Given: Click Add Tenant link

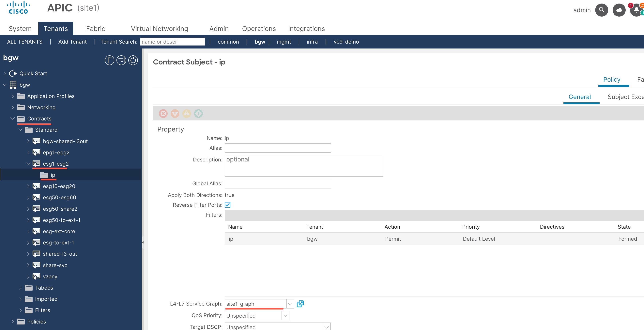Looking at the screenshot, I should pyautogui.click(x=72, y=42).
